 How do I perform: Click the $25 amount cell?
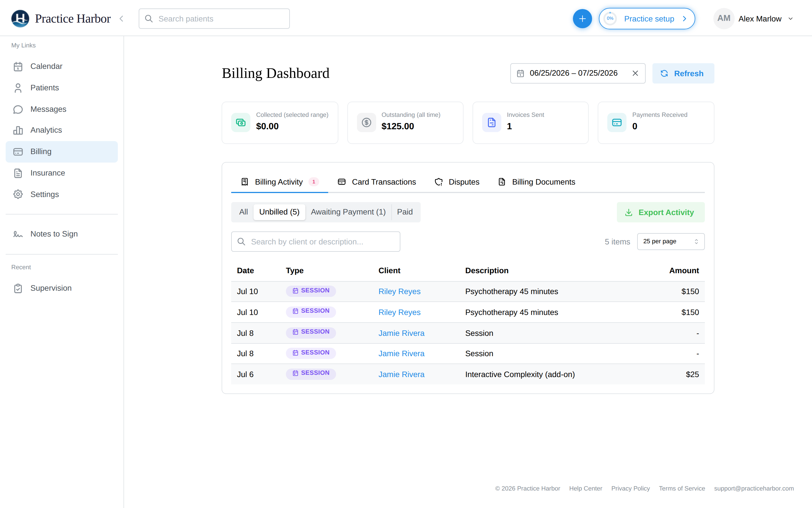(692, 374)
